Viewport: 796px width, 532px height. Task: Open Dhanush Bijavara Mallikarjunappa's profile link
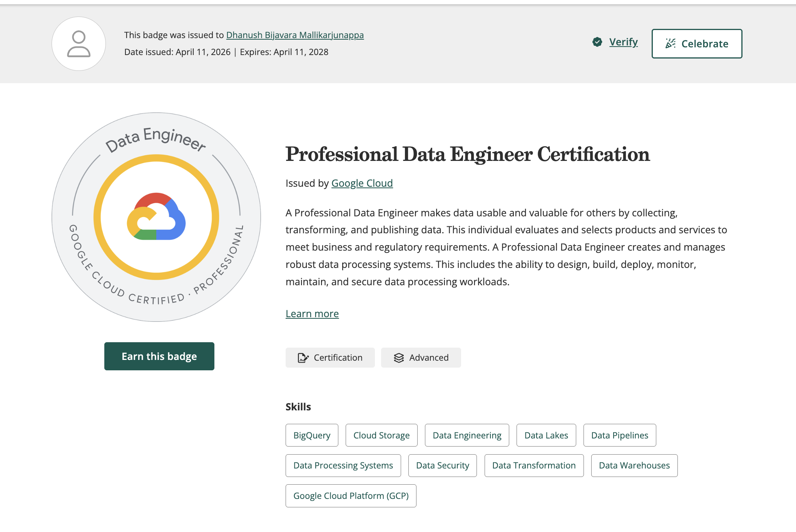[x=295, y=35]
